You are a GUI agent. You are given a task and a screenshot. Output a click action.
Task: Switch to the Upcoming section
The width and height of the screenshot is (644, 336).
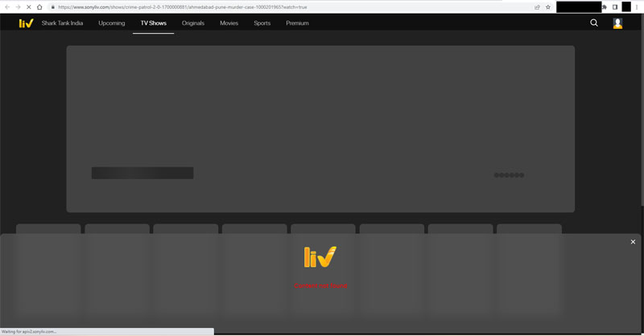[x=112, y=23]
